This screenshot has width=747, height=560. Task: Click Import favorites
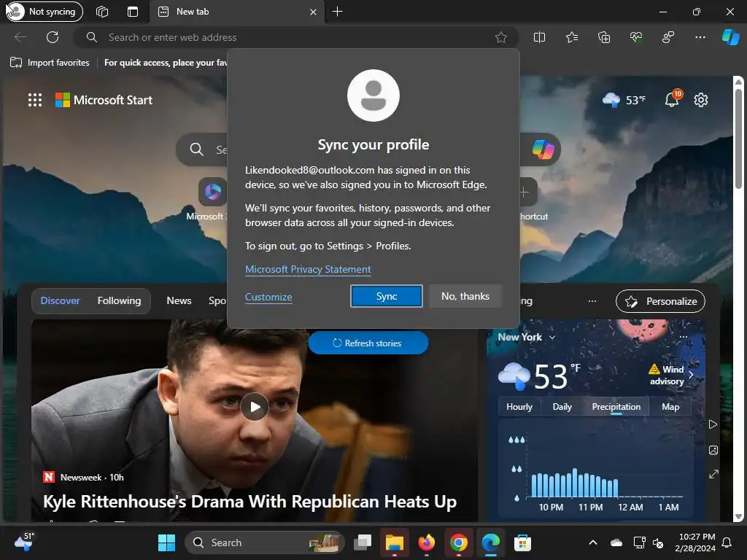pos(50,63)
